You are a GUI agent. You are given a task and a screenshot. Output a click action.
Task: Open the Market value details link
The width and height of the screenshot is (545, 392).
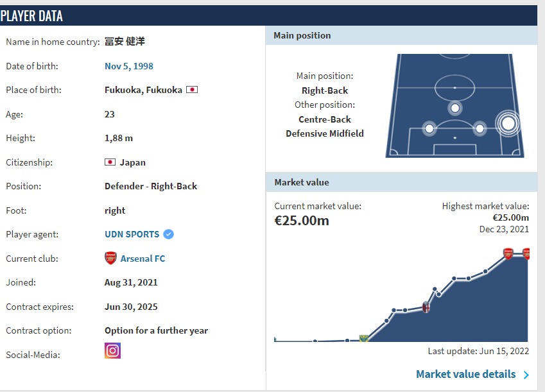465,374
